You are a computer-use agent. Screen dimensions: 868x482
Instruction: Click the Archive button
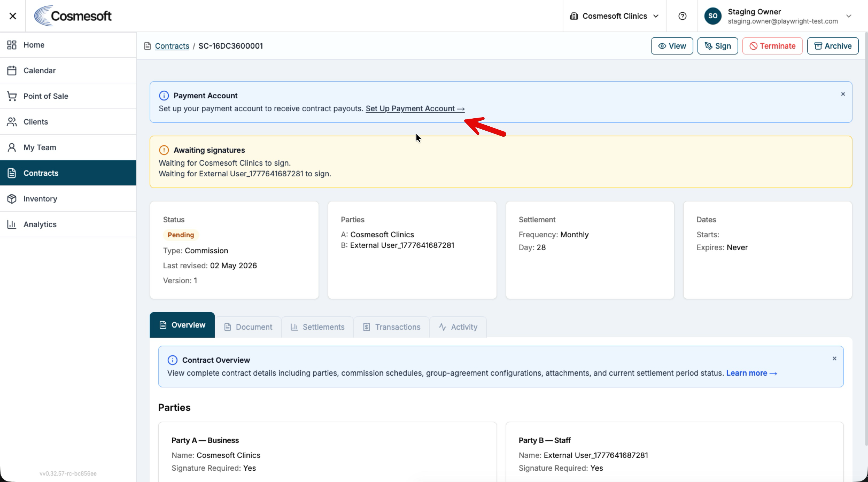(833, 46)
